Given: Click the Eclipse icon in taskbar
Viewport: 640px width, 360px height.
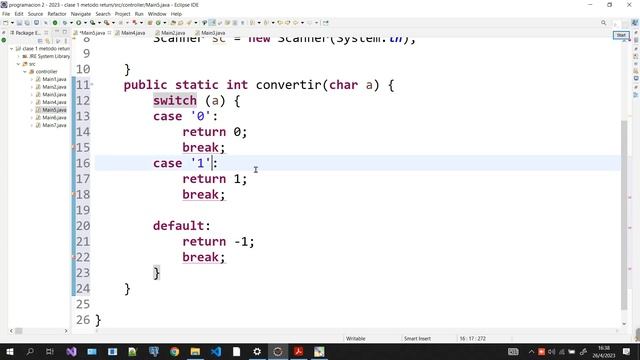Looking at the screenshot, I should coord(278,351).
